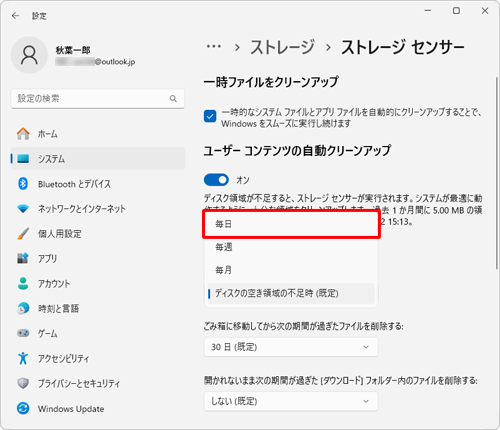Open ゲーム settings
The image size is (500, 430).
(x=97, y=333)
